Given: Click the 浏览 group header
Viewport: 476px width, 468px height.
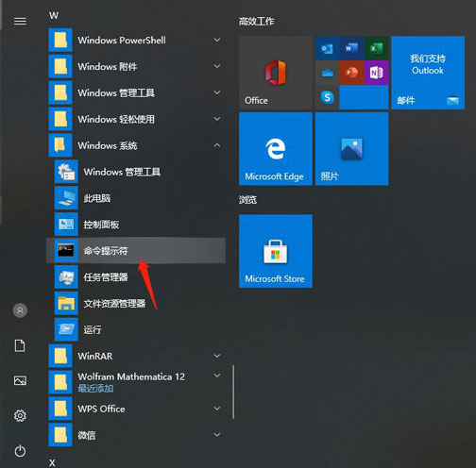Looking at the screenshot, I should pos(247,200).
